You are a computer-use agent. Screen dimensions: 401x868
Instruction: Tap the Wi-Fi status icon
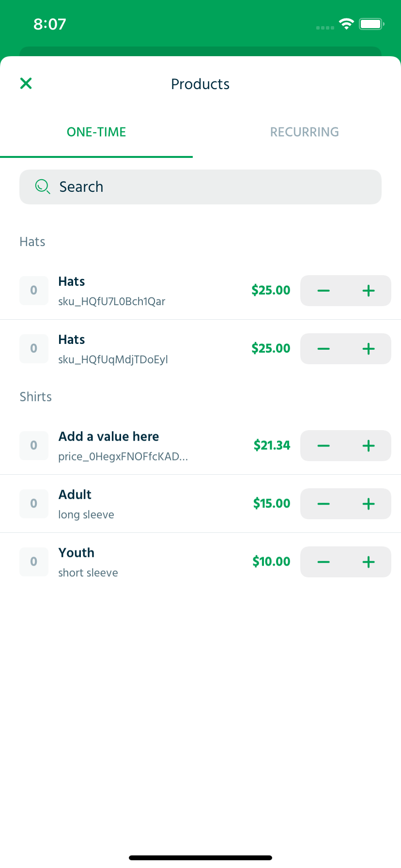click(346, 24)
